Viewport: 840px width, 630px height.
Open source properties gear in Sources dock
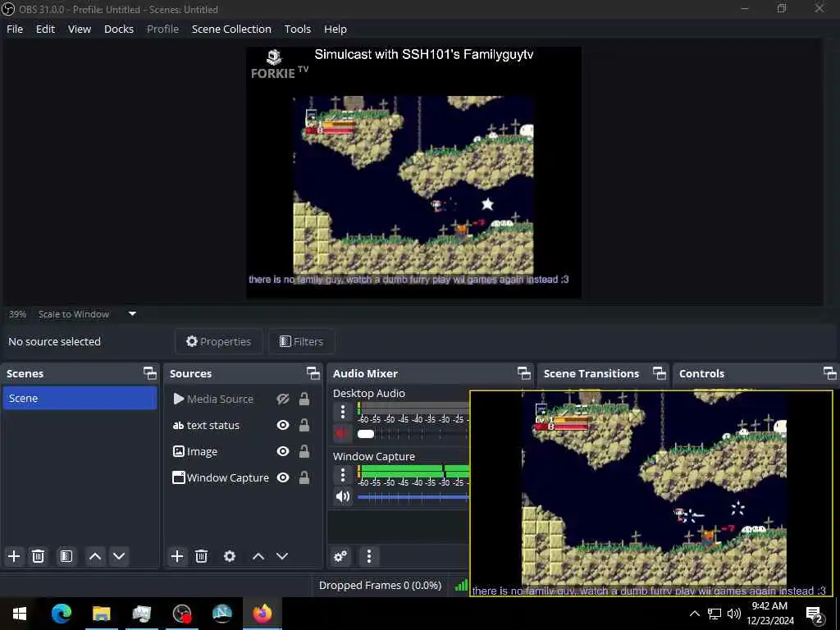(230, 556)
